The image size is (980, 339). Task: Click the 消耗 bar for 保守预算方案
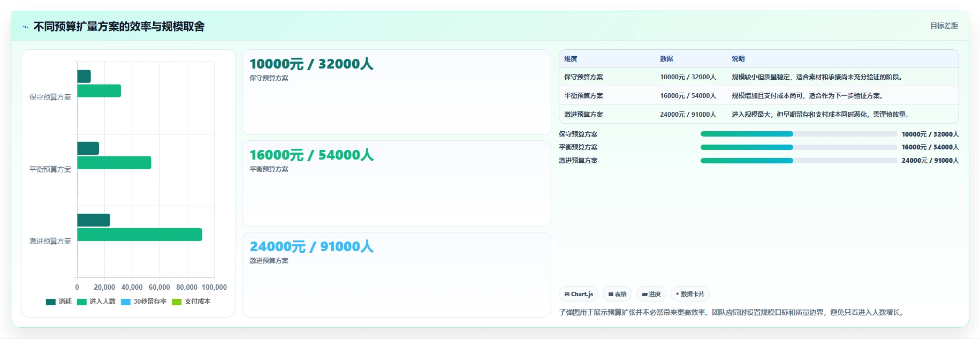point(84,77)
